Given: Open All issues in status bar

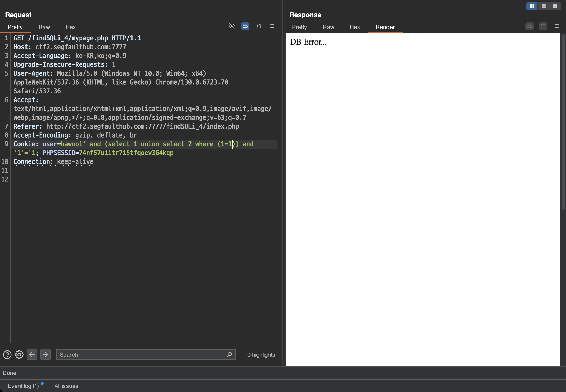Looking at the screenshot, I should tap(66, 386).
